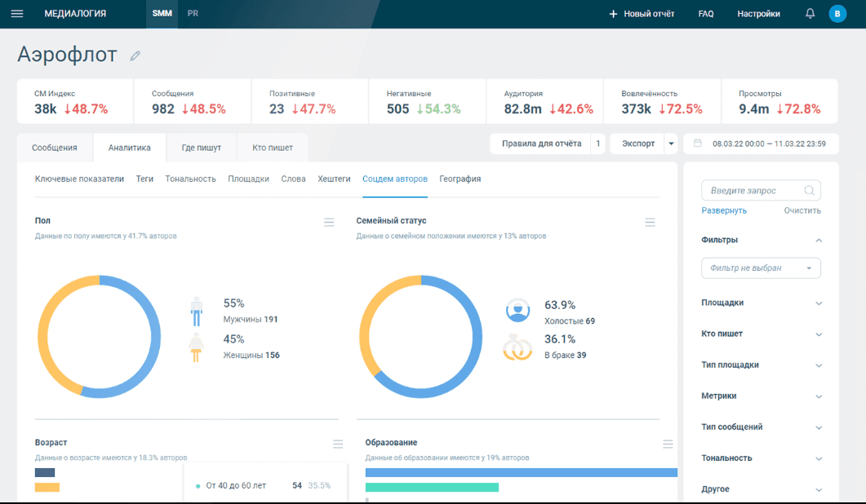Go to the Тональность subtab
Image resolution: width=866 pixels, height=504 pixels.
point(190,179)
